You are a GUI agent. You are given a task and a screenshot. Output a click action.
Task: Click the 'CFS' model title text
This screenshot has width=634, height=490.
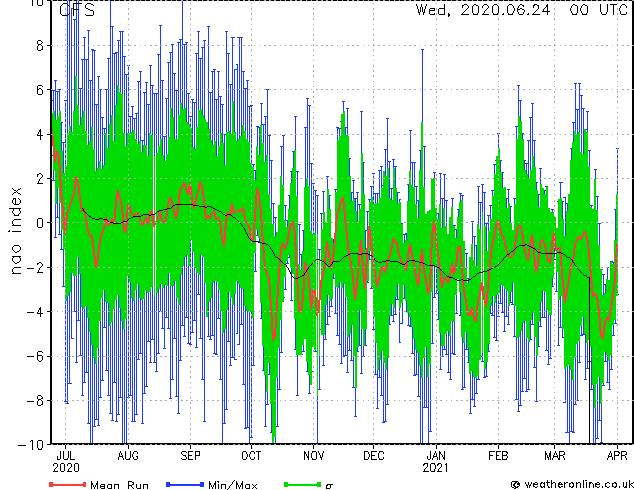click(77, 10)
